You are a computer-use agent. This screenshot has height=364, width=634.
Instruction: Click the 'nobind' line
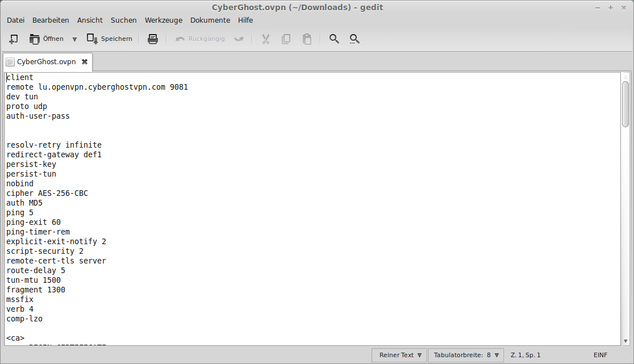[x=20, y=183]
